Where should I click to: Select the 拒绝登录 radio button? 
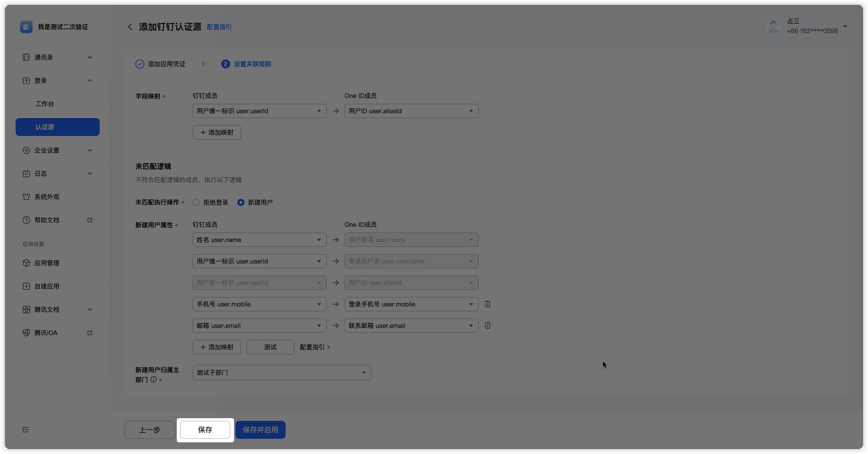(196, 202)
